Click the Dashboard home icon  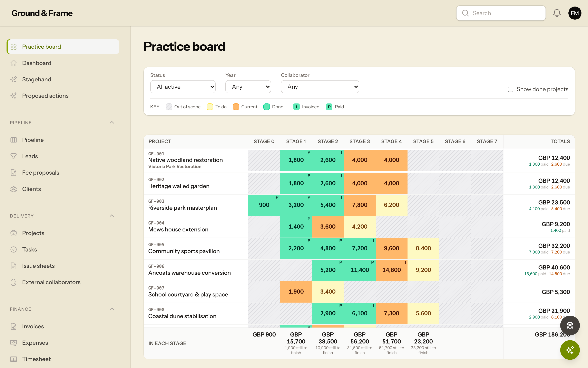click(x=14, y=63)
